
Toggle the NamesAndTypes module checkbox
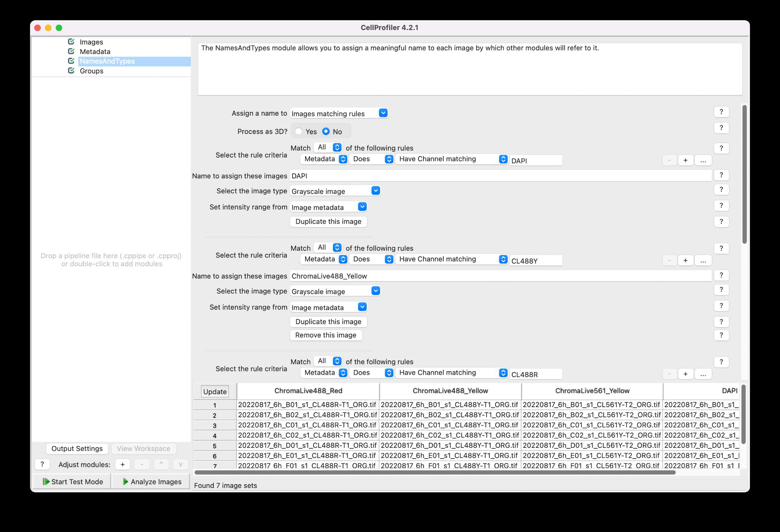(71, 61)
